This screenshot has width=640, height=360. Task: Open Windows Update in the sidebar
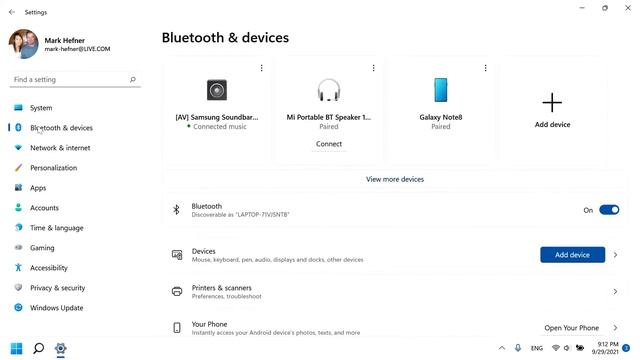click(56, 308)
